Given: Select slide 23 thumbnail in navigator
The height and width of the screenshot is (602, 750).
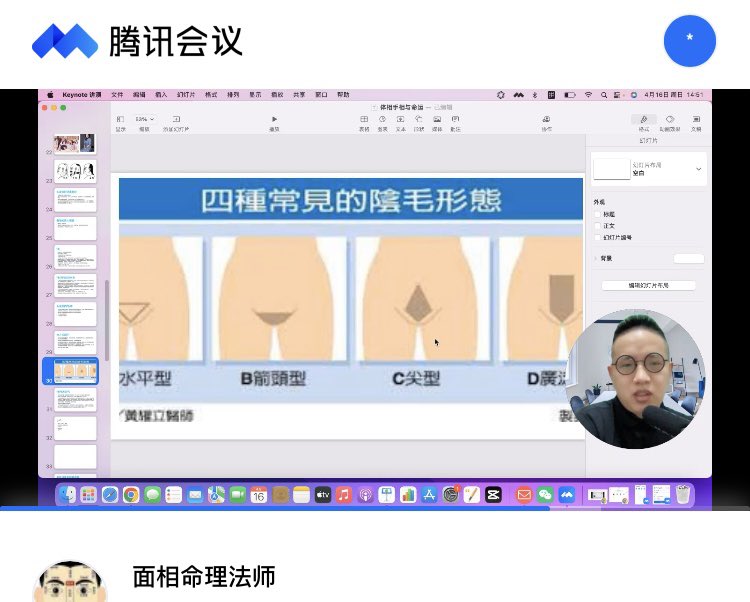Looking at the screenshot, I should coord(75,171).
